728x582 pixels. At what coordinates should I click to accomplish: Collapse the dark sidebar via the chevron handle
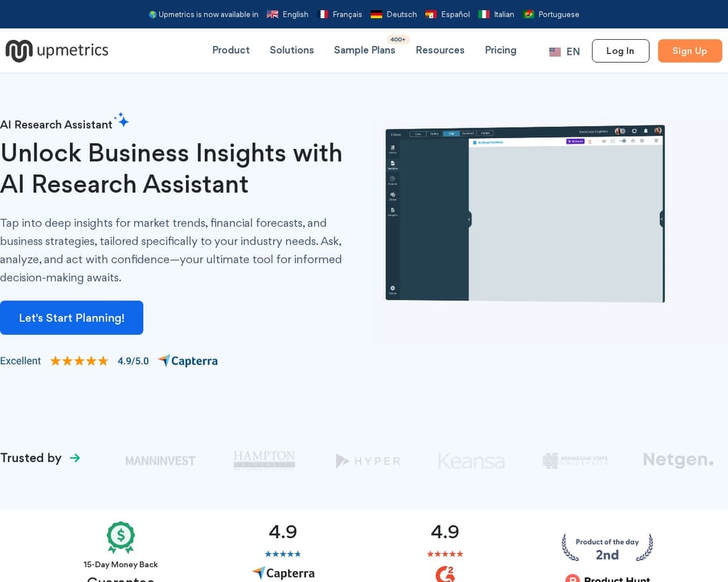[x=468, y=219]
